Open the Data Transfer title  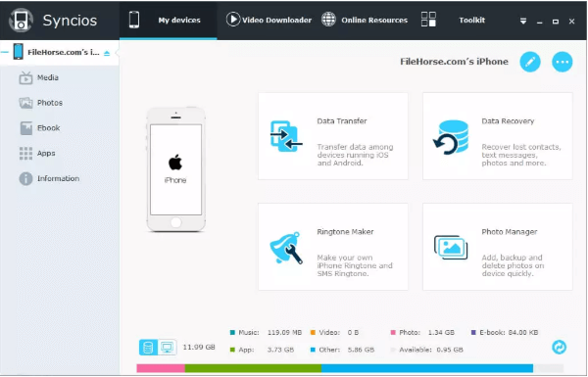(342, 121)
